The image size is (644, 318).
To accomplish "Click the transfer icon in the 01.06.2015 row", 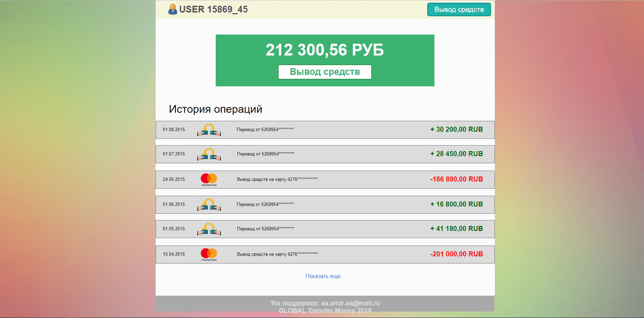I will tap(208, 204).
